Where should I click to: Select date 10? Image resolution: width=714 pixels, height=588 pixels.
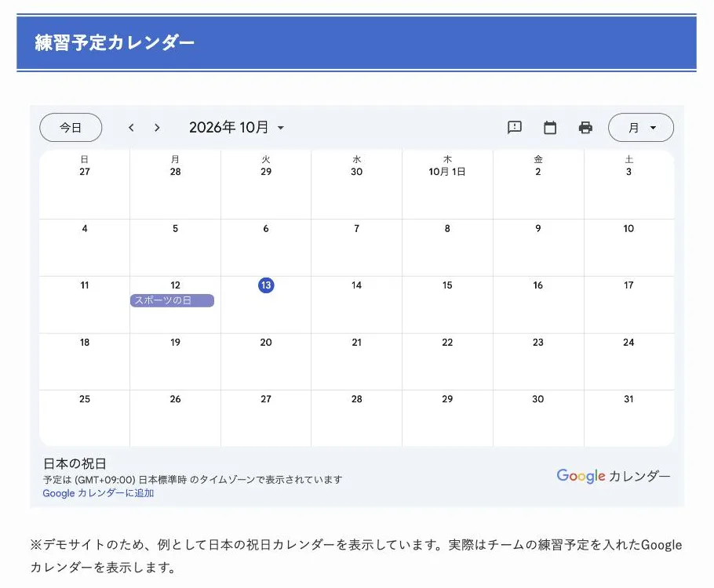pos(628,228)
